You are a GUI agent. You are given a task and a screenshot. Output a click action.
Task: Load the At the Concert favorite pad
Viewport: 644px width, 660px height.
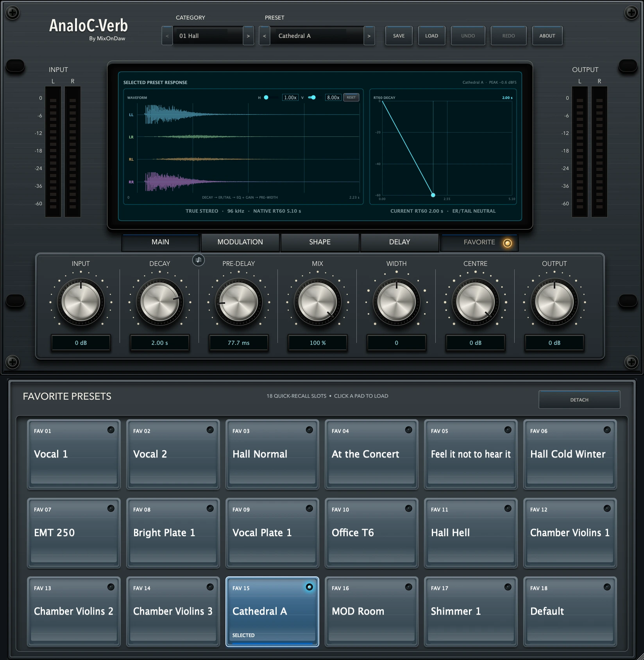coord(372,454)
